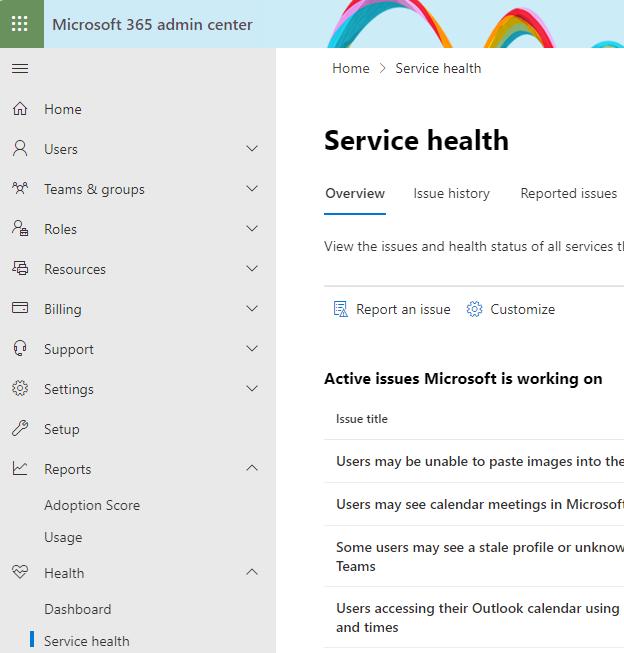Expand the Teams & groups chevron
Viewport: 624px width, 653px height.
(x=252, y=188)
